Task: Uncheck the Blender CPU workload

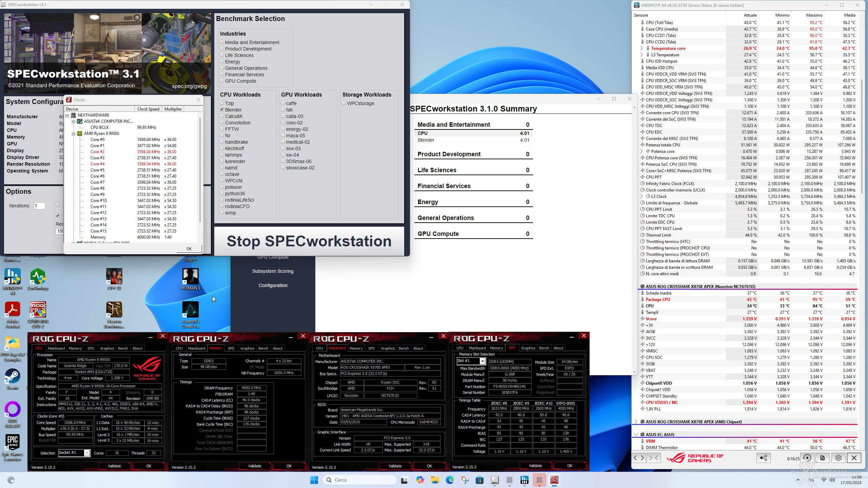Action: point(222,109)
